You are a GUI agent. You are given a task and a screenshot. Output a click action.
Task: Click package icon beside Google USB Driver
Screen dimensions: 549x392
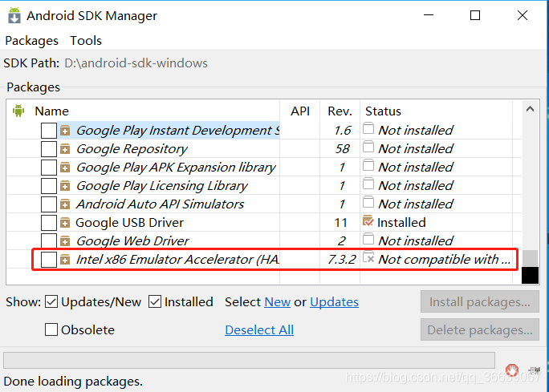pos(65,223)
